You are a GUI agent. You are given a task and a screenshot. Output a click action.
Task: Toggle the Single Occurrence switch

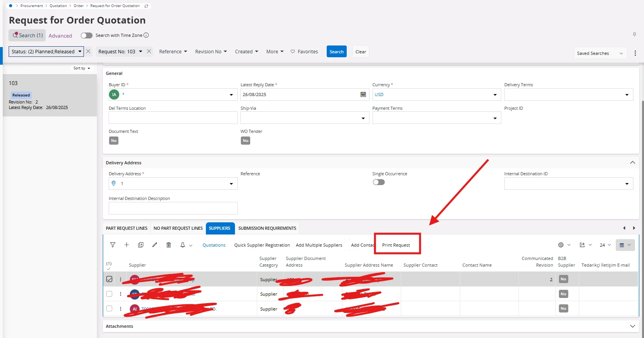pos(379,182)
